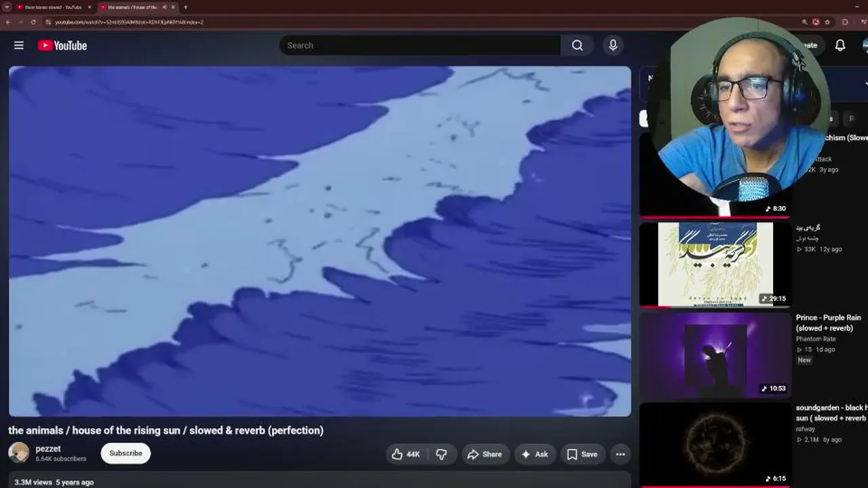Open the video title text
The height and width of the screenshot is (488, 868).
166,430
